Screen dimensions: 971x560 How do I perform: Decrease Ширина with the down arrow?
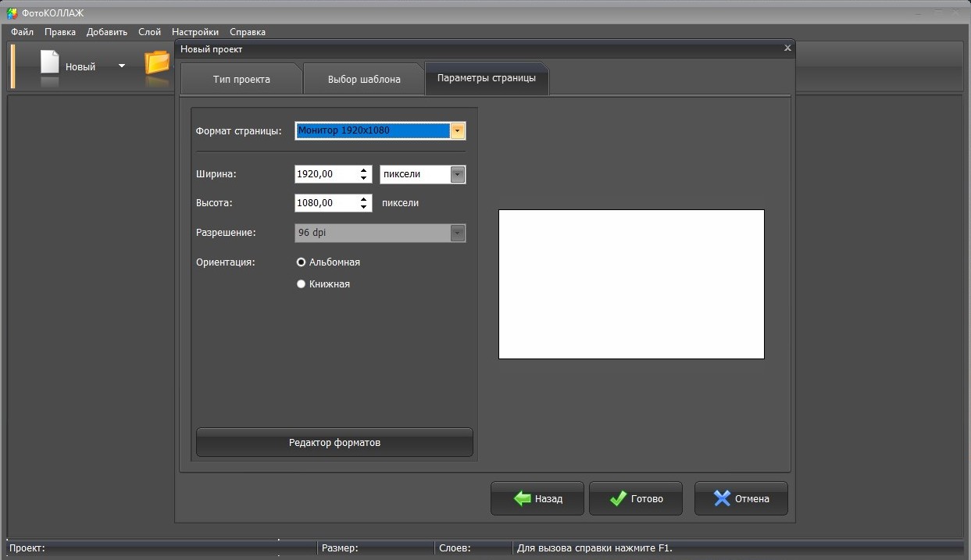[x=364, y=179]
